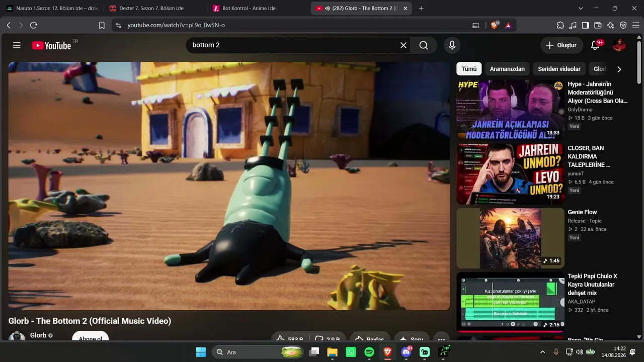Open the browser main menu
The height and width of the screenshot is (362, 644).
[x=636, y=25]
